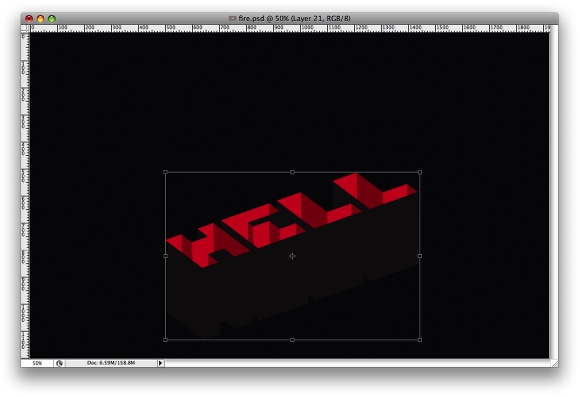580x397 pixels.
Task: Click the middle-right transform handle of bounding box
Action: coord(419,256)
